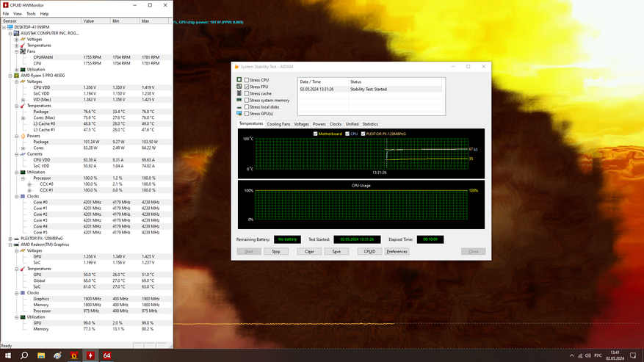
Task: Open File Explorer from the taskbar
Action: [41, 355]
